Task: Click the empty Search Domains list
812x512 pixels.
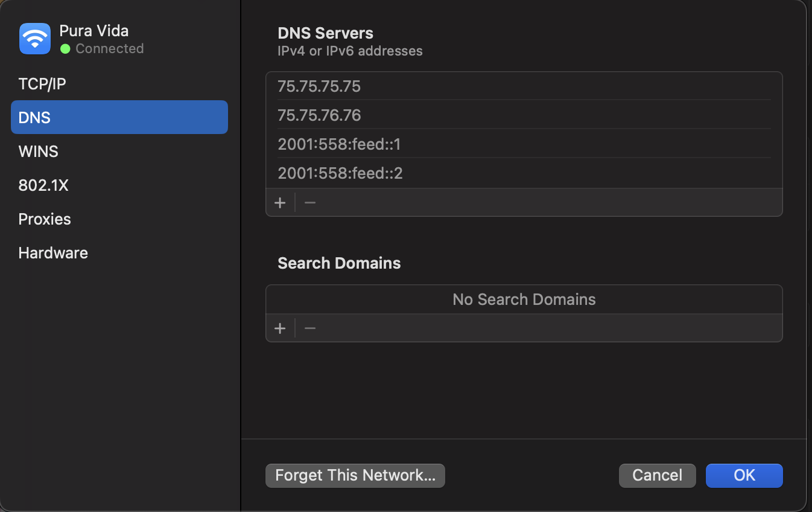Action: pyautogui.click(x=524, y=299)
